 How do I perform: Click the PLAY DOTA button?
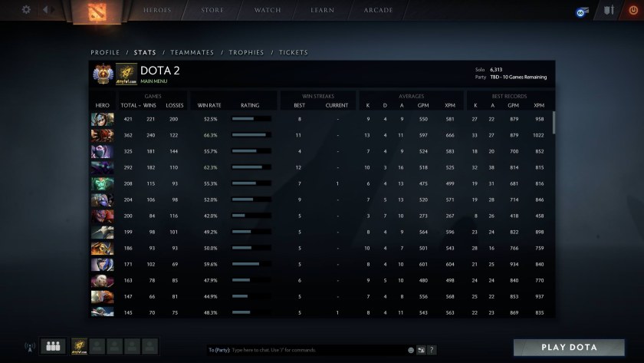569,348
